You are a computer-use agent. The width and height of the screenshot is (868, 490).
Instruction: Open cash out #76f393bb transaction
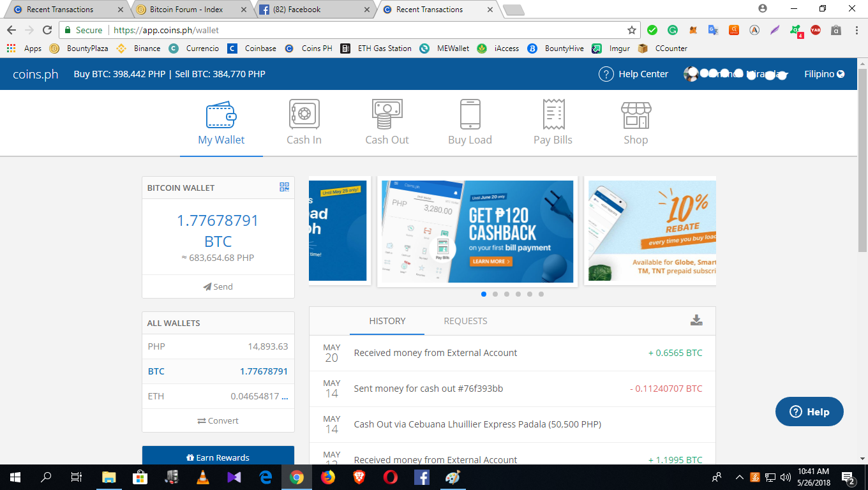[x=513, y=389]
